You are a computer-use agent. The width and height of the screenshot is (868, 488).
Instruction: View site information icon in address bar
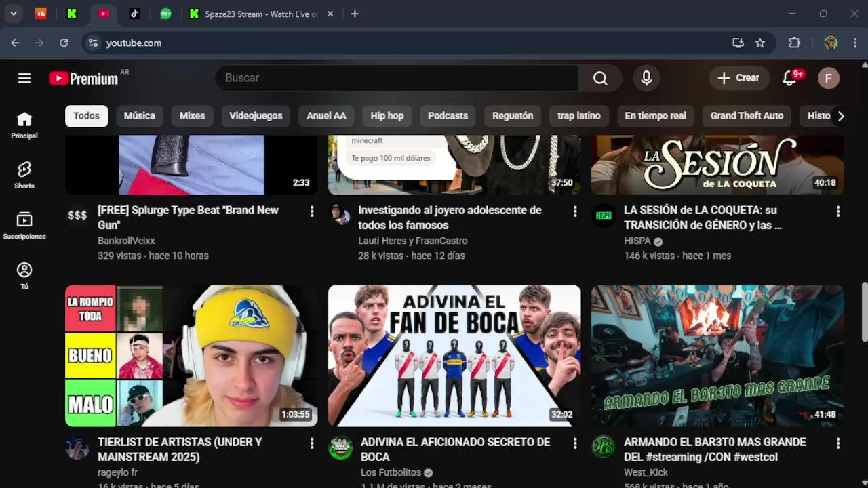[93, 43]
